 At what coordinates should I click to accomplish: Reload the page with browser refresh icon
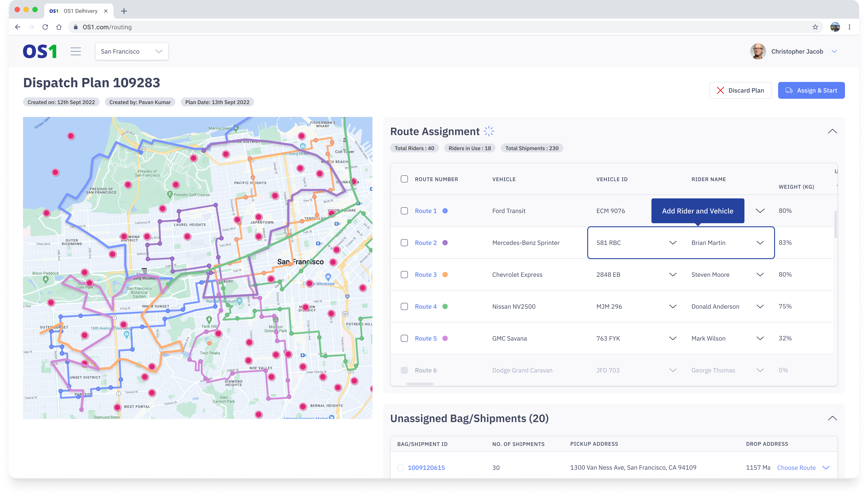(x=45, y=27)
